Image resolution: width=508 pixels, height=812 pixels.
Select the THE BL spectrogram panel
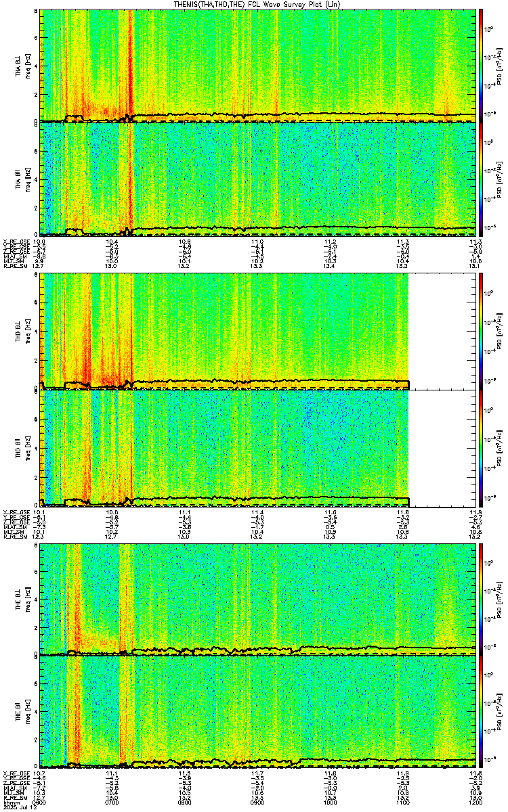(x=257, y=600)
